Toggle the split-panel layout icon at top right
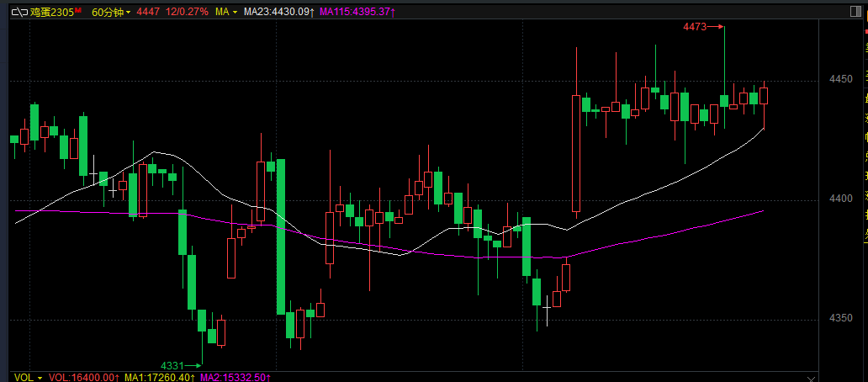 coord(857,12)
